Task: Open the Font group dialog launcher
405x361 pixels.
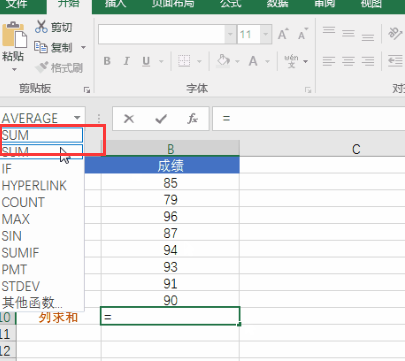Action: [x=308, y=90]
